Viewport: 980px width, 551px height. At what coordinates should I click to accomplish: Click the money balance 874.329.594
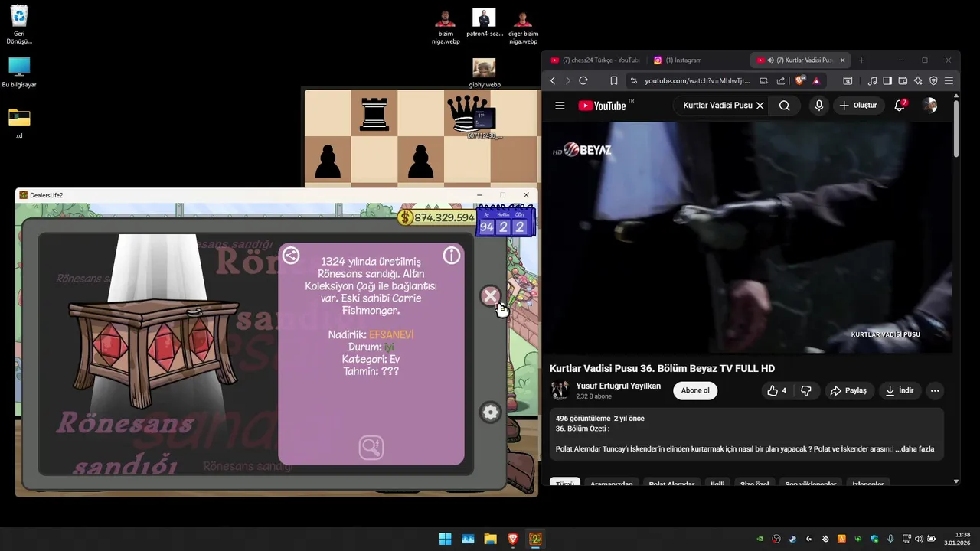tap(436, 217)
